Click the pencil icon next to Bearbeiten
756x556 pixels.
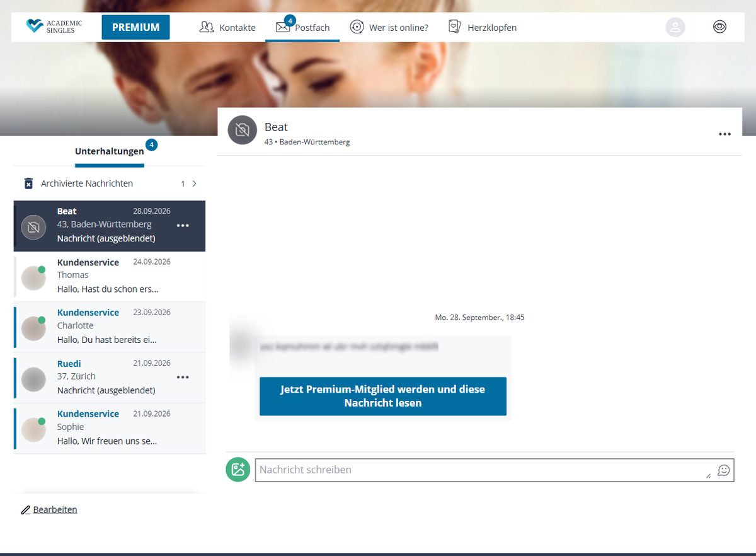click(26, 510)
